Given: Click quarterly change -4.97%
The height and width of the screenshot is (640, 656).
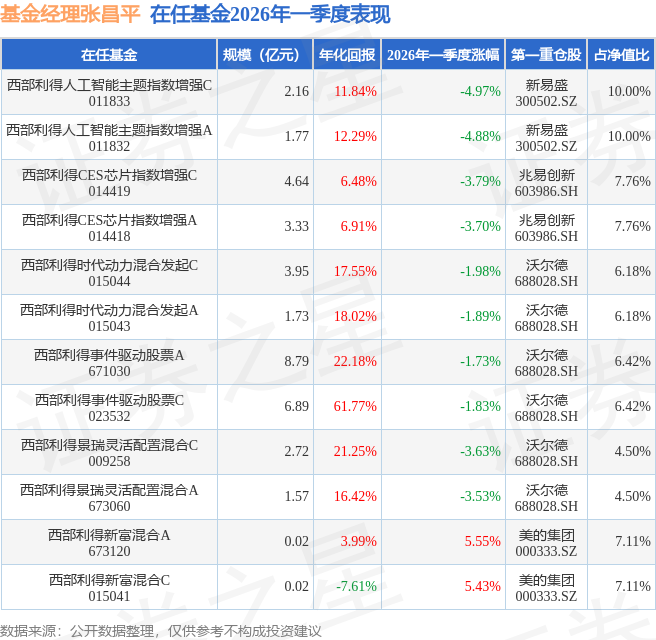Looking at the screenshot, I should (480, 91).
